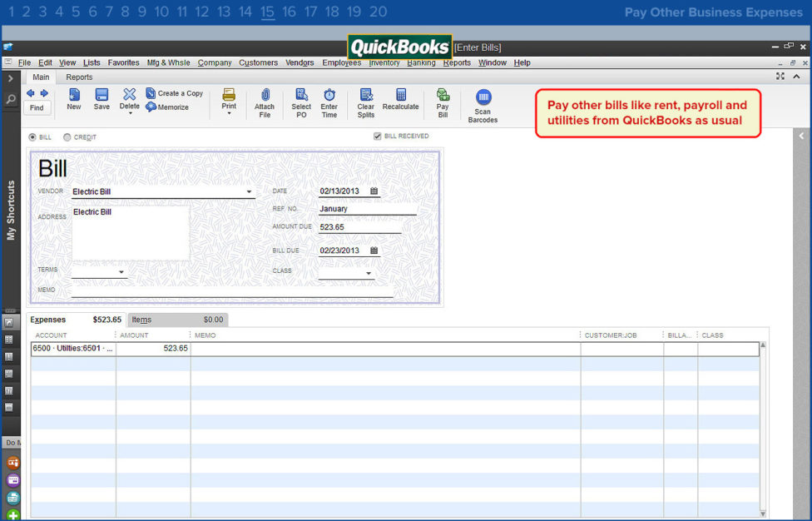
Task: Open the Reports menu in menu bar
Action: pos(457,62)
